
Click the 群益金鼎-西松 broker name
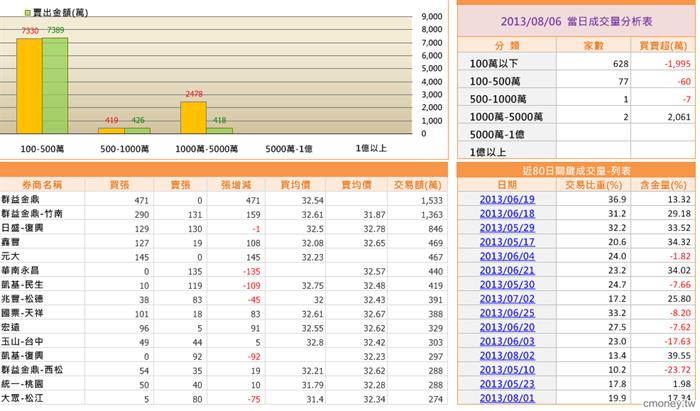32,369
